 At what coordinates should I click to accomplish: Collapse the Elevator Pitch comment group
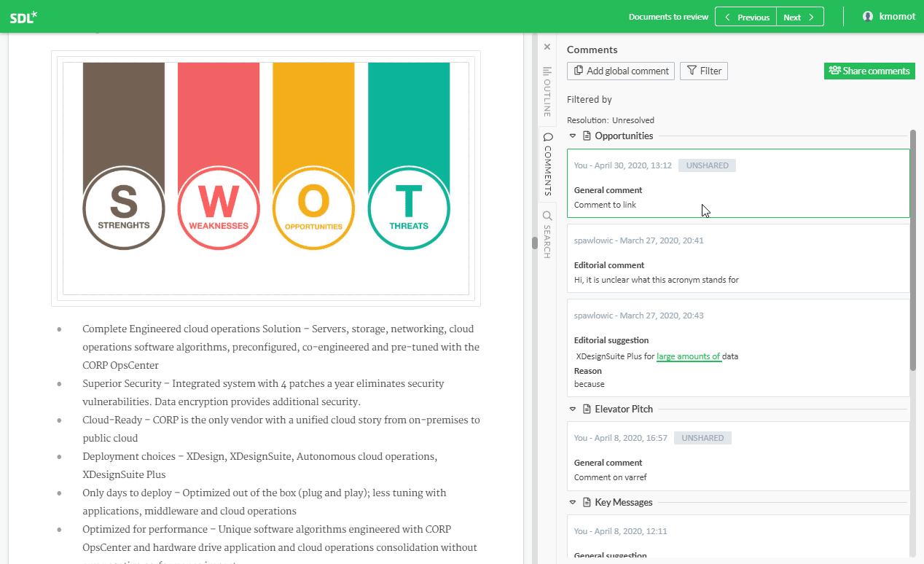[x=573, y=409]
